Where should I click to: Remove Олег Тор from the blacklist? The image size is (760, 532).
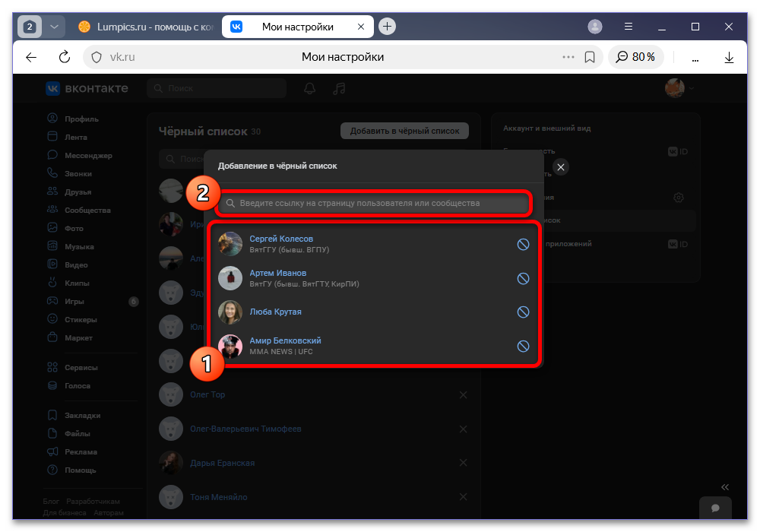point(464,395)
